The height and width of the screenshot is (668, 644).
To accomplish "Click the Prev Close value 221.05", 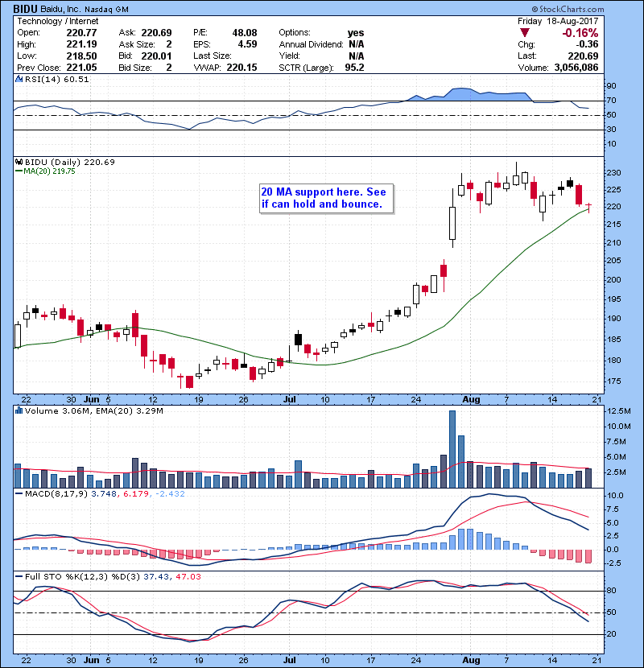I will (81, 68).
